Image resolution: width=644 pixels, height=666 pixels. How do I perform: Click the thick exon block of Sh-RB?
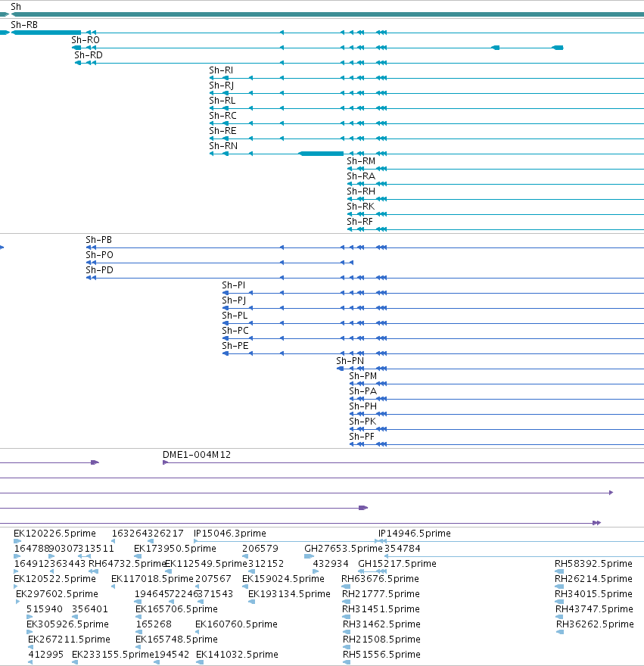(46, 33)
